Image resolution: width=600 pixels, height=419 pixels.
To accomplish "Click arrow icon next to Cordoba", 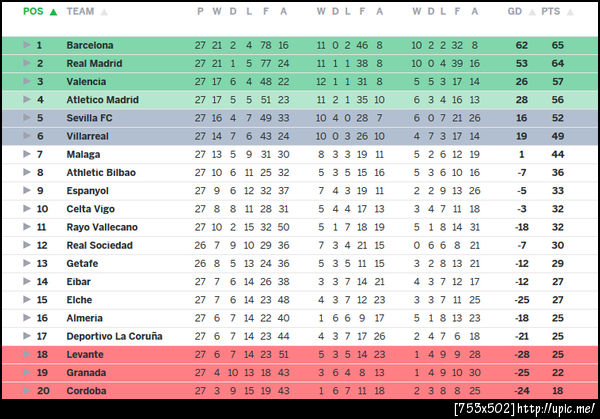I will (x=27, y=390).
